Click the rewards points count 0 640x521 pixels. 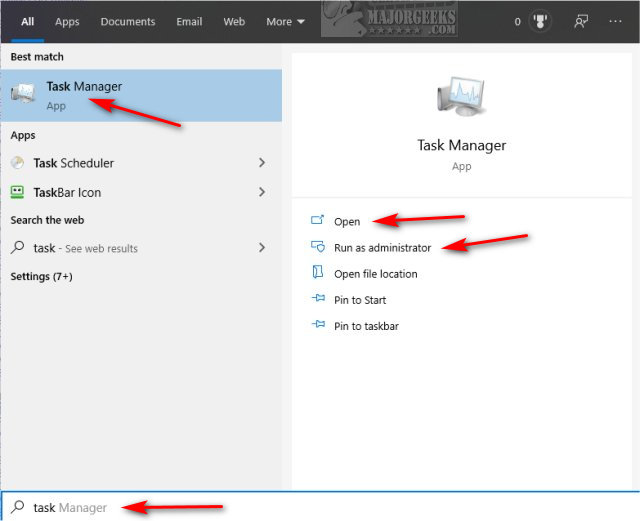(518, 22)
